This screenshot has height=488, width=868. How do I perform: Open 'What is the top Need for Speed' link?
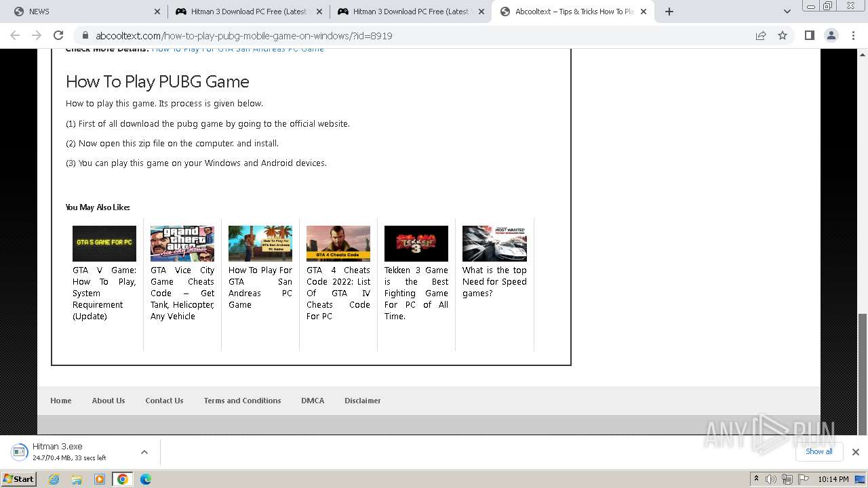pyautogui.click(x=494, y=281)
